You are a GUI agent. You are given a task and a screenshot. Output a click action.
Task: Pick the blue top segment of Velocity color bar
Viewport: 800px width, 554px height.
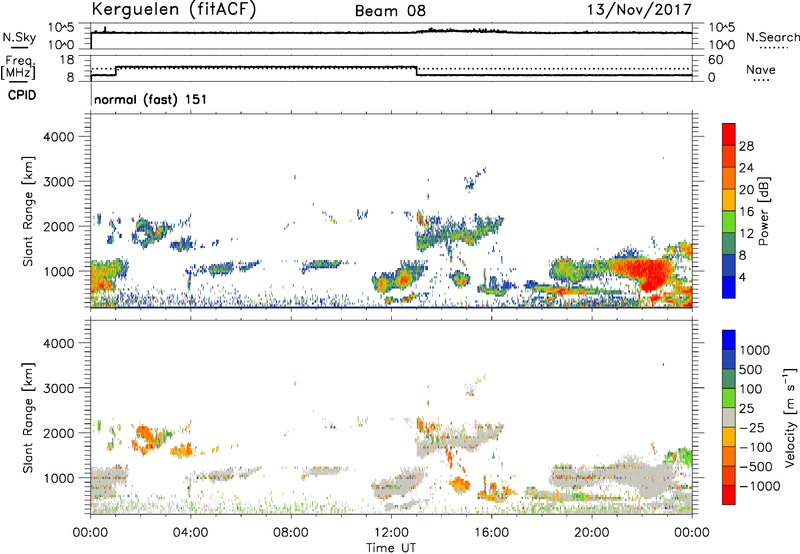pyautogui.click(x=729, y=339)
